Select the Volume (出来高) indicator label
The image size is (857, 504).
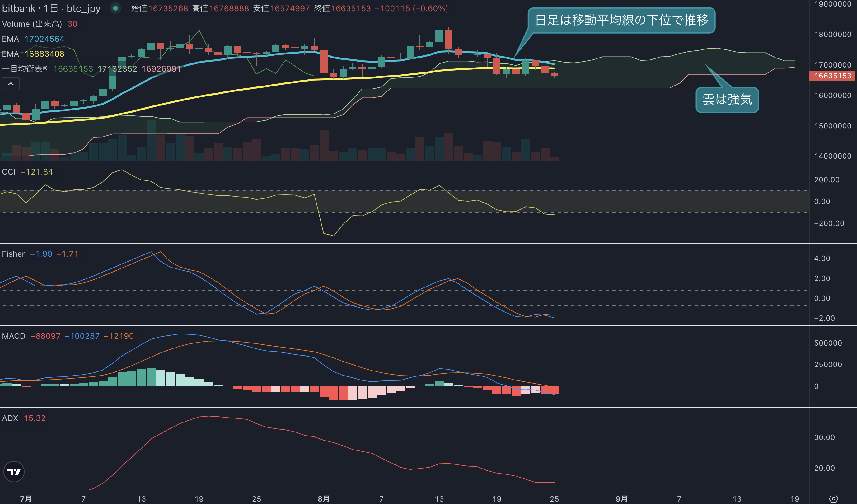[x=32, y=24]
